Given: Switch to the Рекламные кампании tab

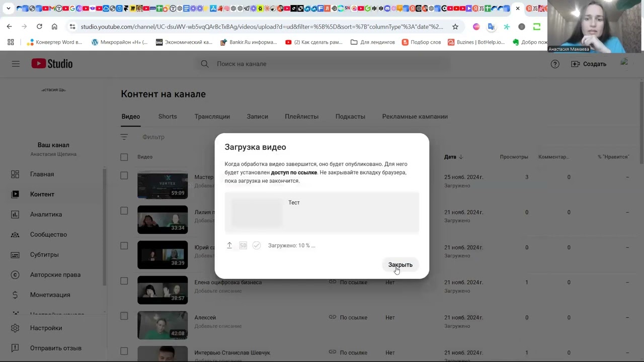Looking at the screenshot, I should pos(415,117).
